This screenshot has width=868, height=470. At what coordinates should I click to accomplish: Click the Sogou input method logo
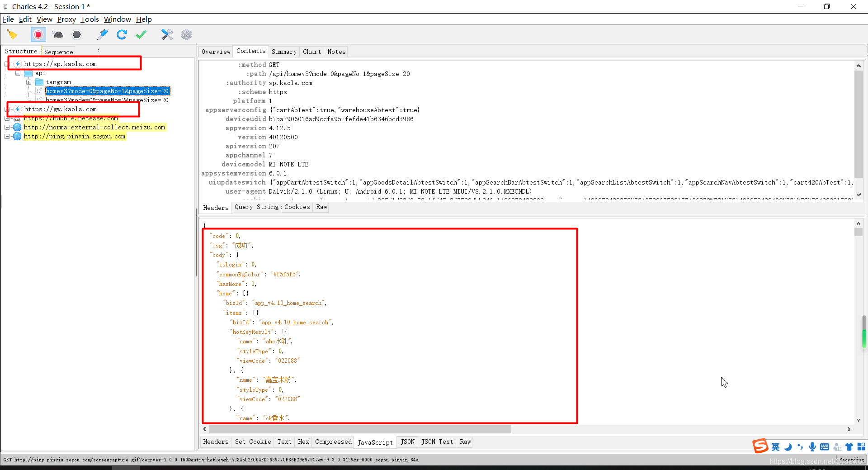click(x=760, y=446)
